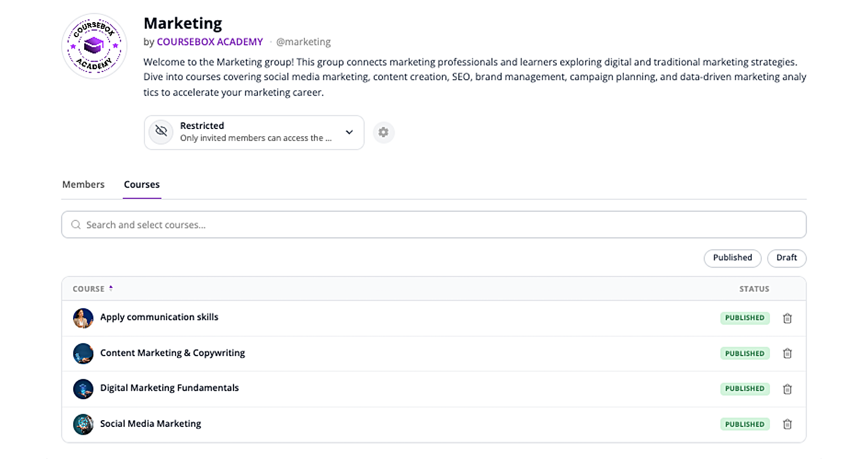Delete the Apply communication skills course

[x=787, y=318]
